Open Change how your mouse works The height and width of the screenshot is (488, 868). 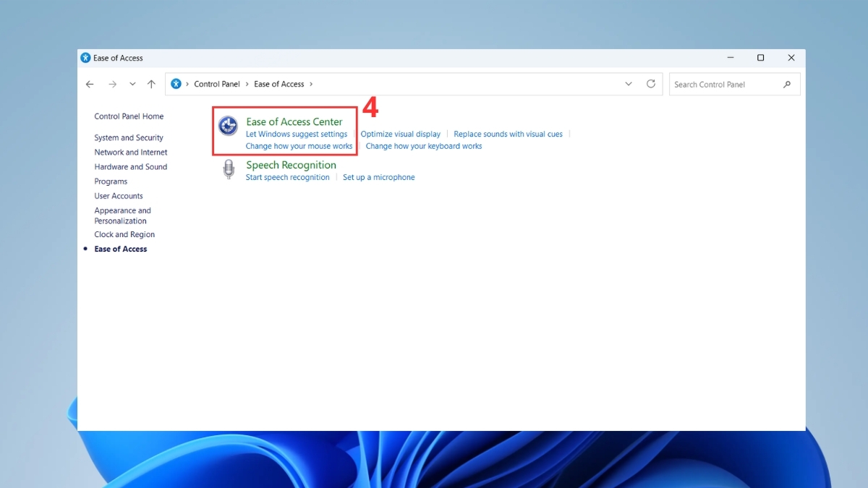point(299,146)
